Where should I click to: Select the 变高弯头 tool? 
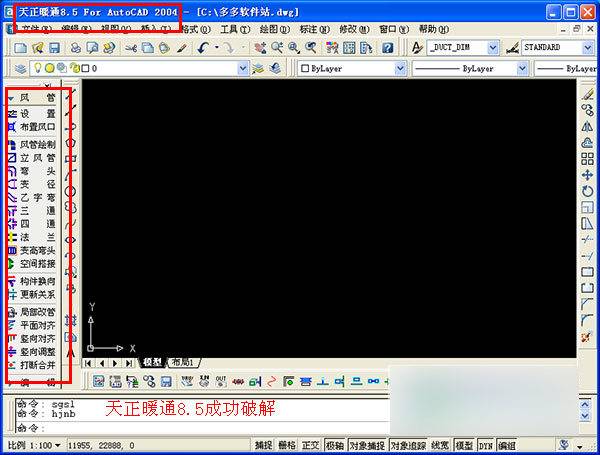coord(32,251)
